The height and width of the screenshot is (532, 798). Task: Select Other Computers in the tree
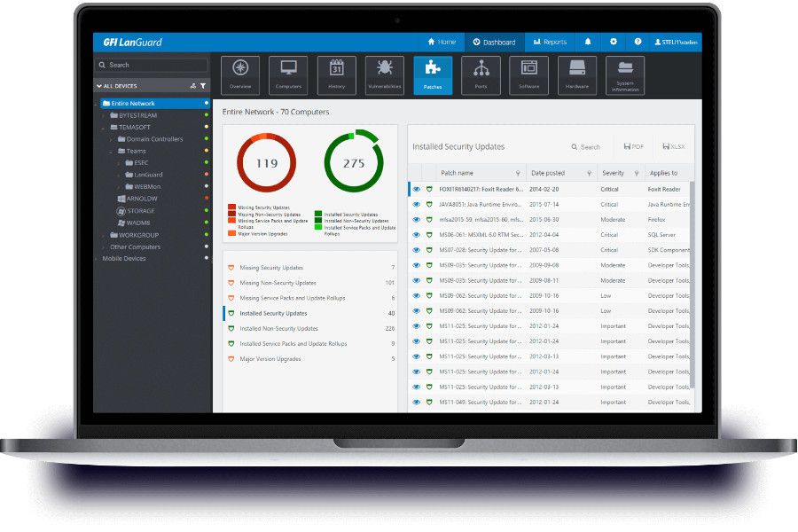coord(135,246)
